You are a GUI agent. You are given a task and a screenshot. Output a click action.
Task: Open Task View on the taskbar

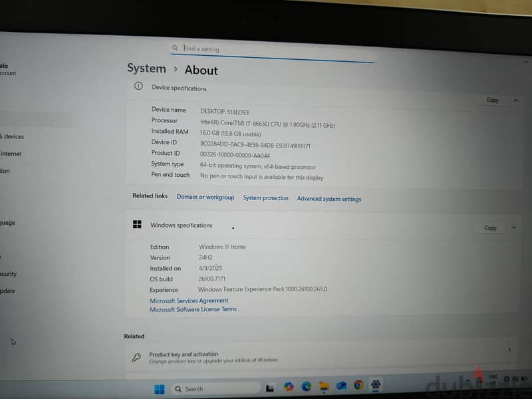[270, 388]
